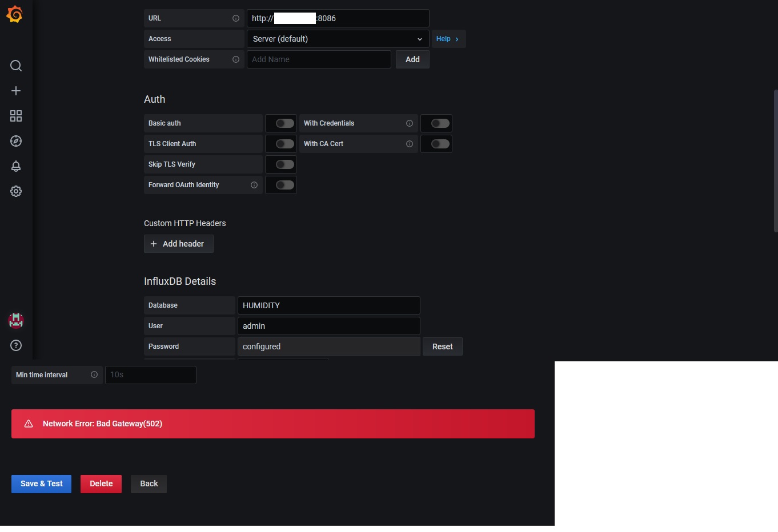Open the Configuration gear icon

(16, 191)
